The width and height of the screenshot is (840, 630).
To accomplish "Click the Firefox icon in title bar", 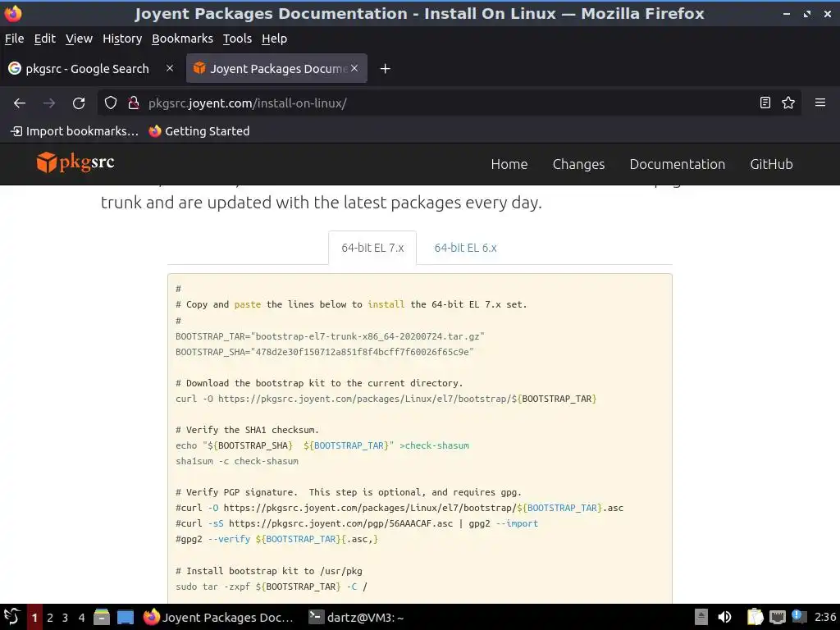I will 12,13.
